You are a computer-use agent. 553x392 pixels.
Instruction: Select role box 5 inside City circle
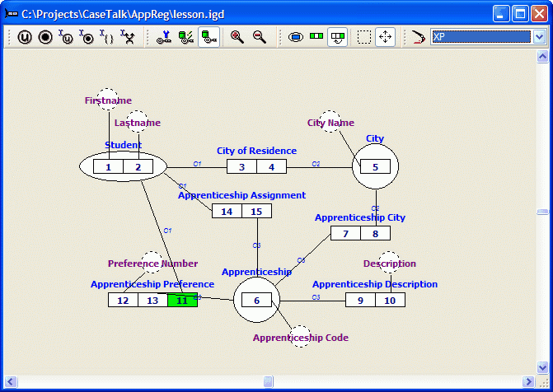coord(375,166)
